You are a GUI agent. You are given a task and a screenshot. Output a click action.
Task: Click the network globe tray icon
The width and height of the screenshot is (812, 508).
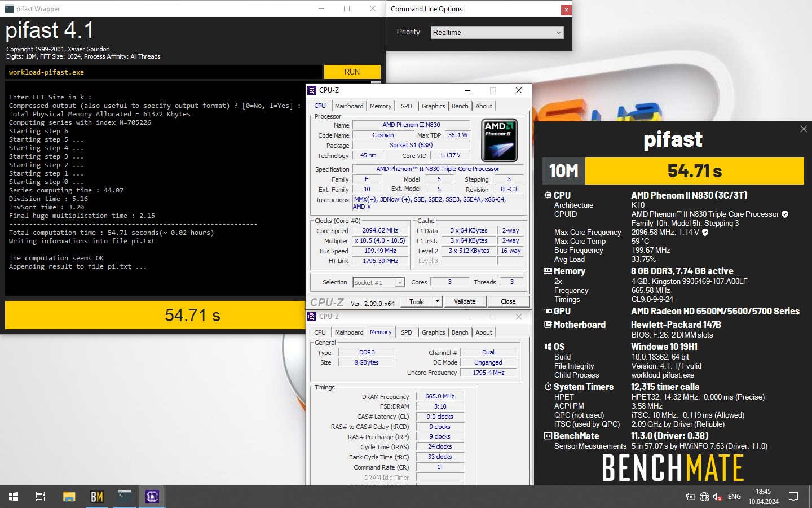(704, 497)
